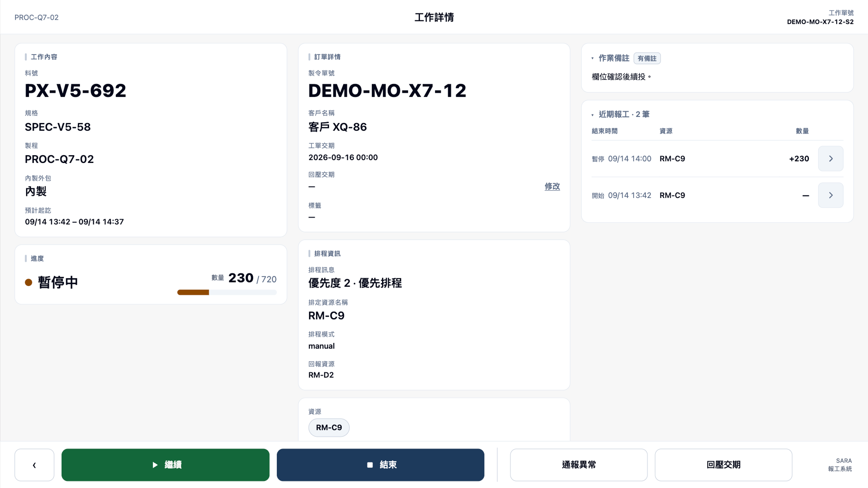
Task: Click scheduled resource name RM-C9 under 排定資源名稱
Action: [x=326, y=316]
